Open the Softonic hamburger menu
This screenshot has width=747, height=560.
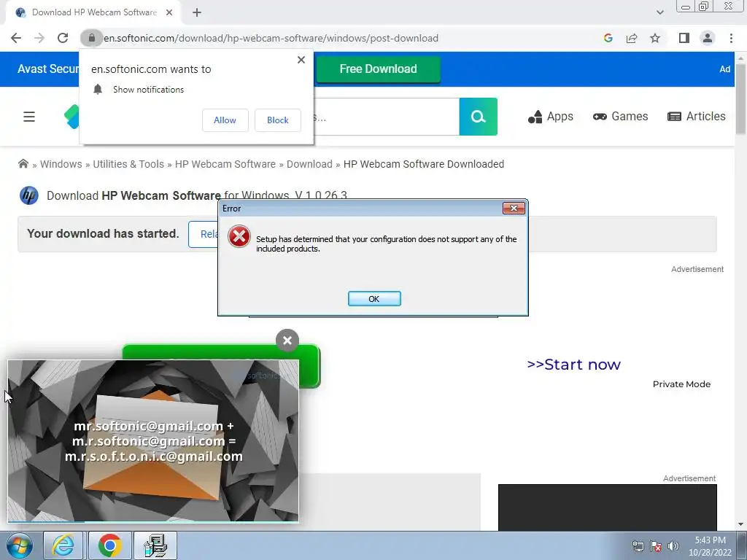(x=29, y=117)
